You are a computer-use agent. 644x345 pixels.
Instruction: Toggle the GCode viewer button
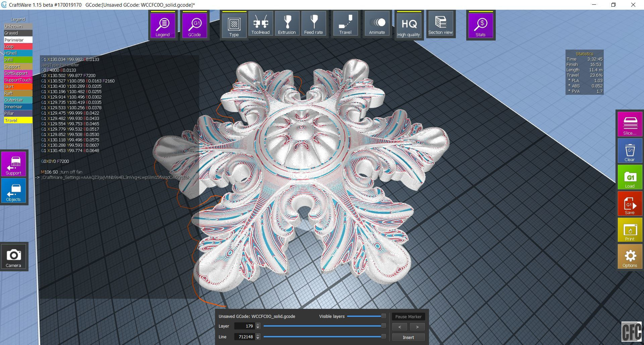pos(195,25)
